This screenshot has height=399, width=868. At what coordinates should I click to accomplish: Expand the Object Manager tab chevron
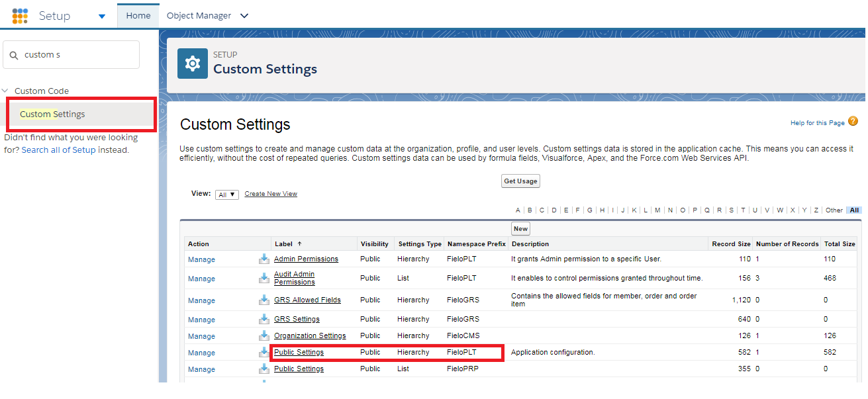(244, 16)
